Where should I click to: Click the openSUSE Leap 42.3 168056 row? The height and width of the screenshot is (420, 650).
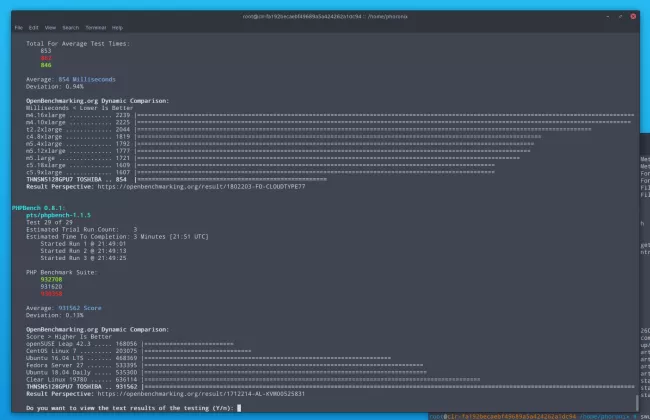(x=130, y=344)
